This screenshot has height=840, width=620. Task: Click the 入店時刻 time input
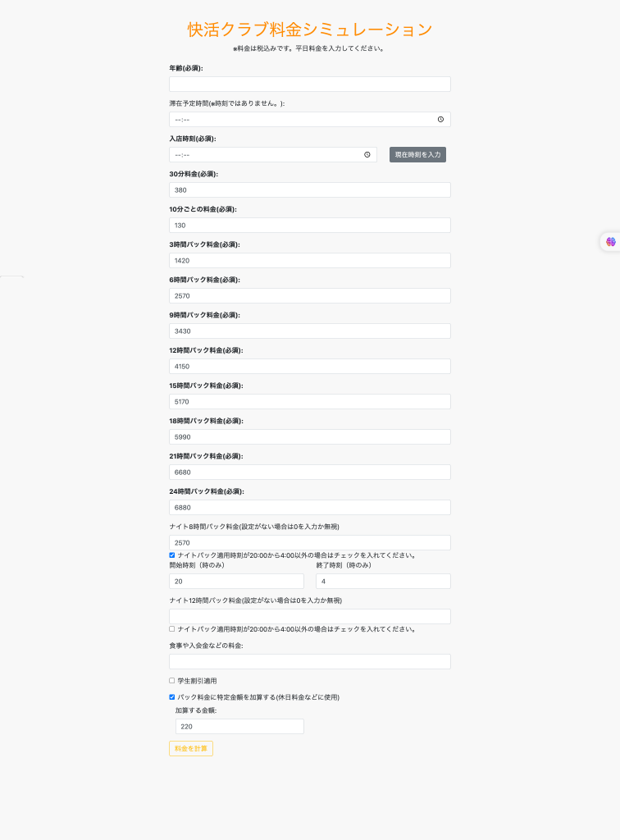(273, 155)
